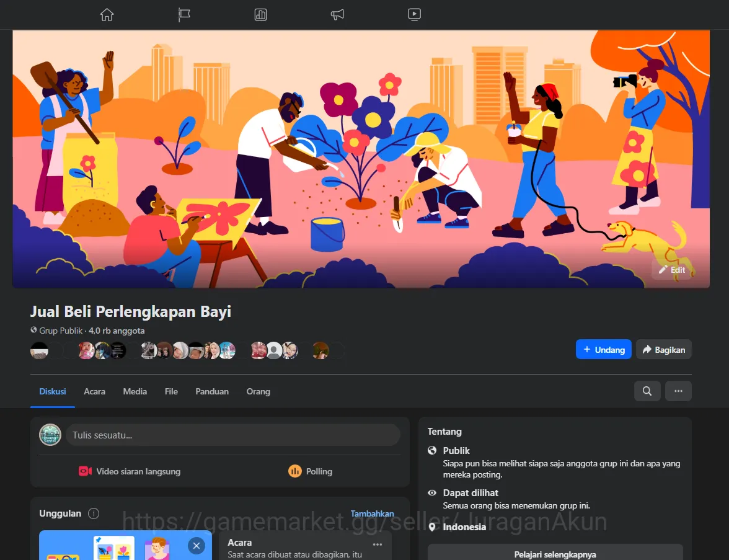Open the Acara tab
This screenshot has height=560, width=729.
tap(94, 392)
